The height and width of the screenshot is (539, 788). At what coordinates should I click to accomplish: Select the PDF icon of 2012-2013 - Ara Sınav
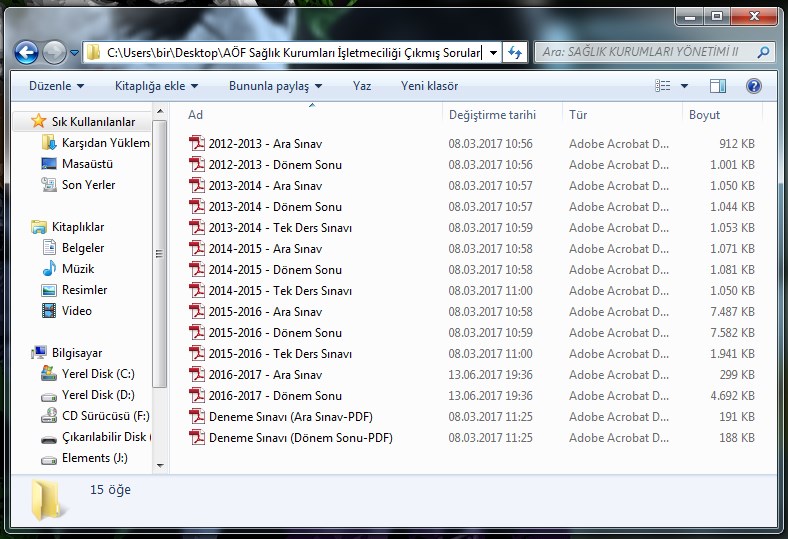tap(197, 144)
